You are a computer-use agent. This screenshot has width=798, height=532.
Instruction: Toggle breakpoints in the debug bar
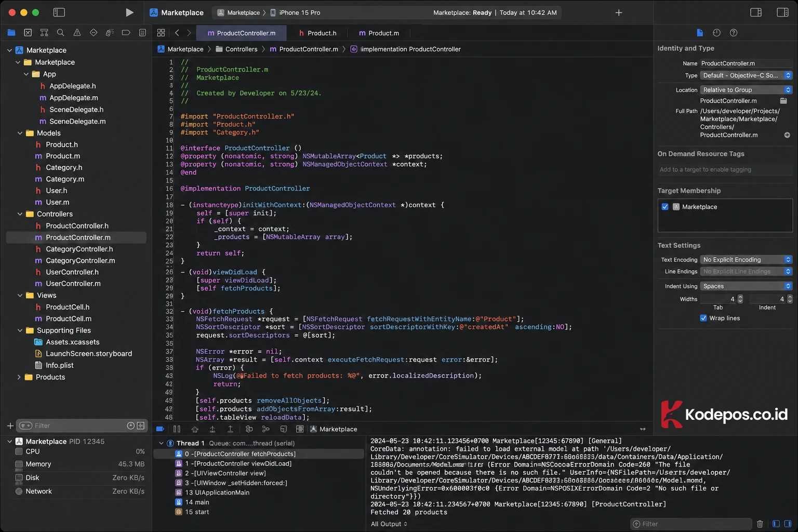(x=160, y=429)
